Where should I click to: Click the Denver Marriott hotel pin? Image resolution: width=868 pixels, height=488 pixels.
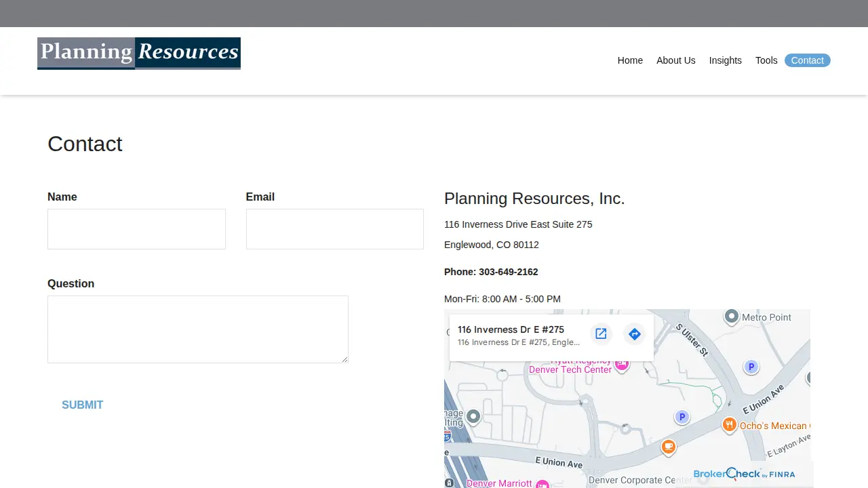pyautogui.click(x=542, y=483)
